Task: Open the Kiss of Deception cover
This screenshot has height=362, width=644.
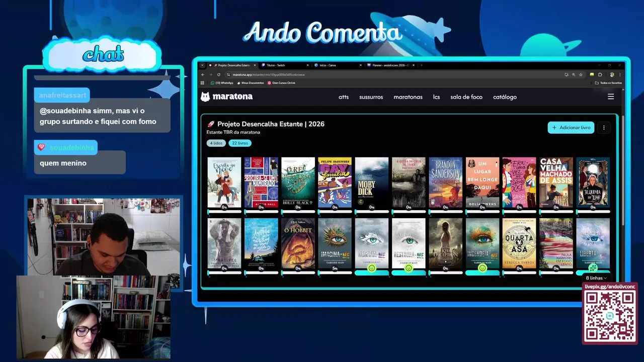Action: pos(445,243)
